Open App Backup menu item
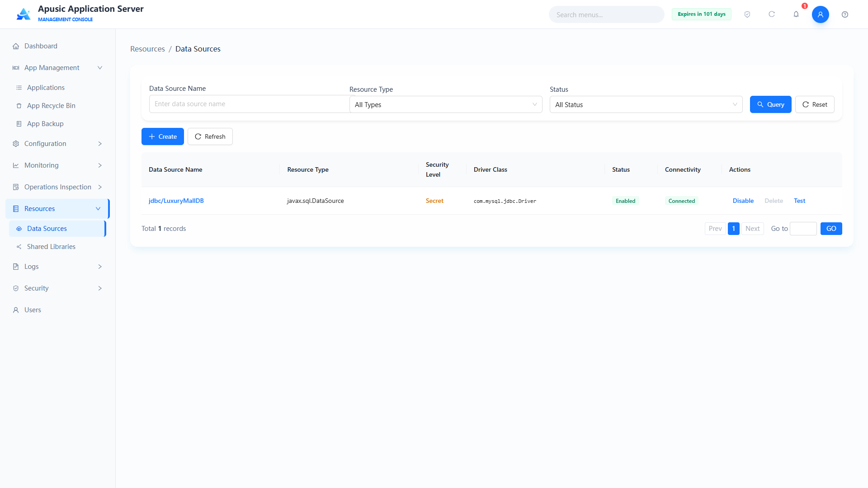This screenshot has width=868, height=488. pos(57,124)
